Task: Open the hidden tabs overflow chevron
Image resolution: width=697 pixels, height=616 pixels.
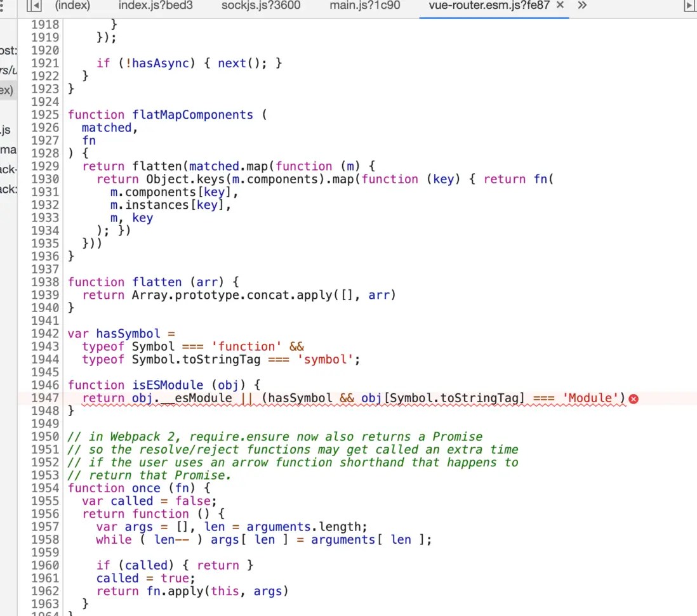Action: [582, 6]
